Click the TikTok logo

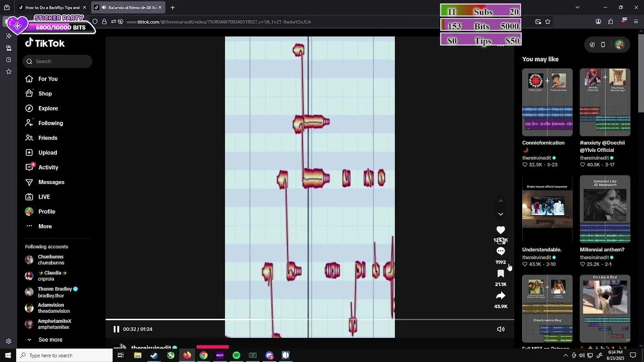tap(45, 43)
